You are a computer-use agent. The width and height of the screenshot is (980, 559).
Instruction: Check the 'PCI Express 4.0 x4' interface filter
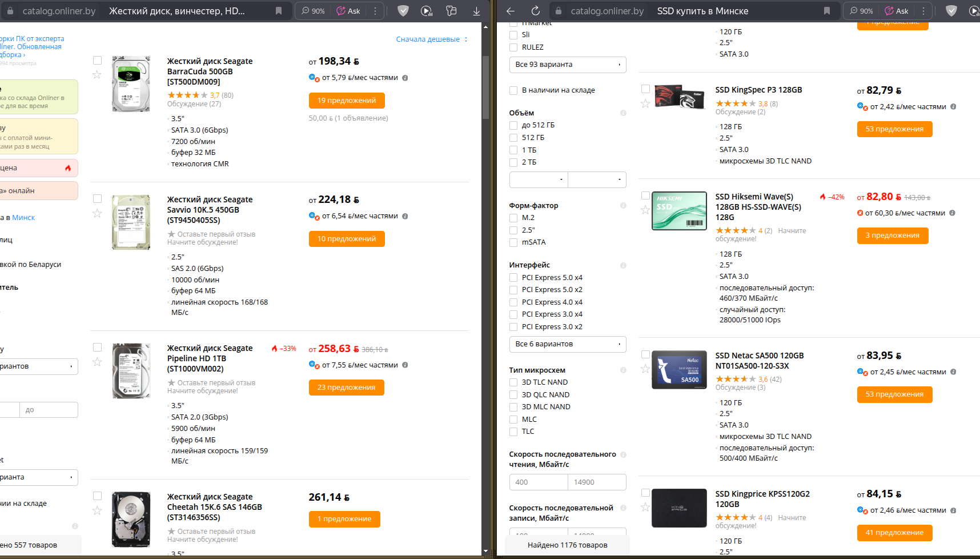point(513,302)
